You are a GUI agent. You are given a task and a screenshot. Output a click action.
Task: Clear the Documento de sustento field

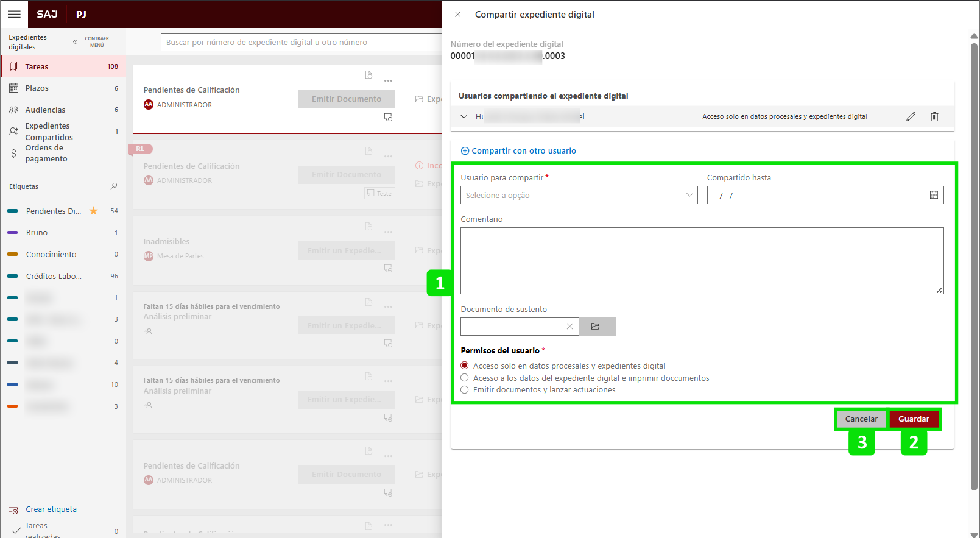[569, 327]
